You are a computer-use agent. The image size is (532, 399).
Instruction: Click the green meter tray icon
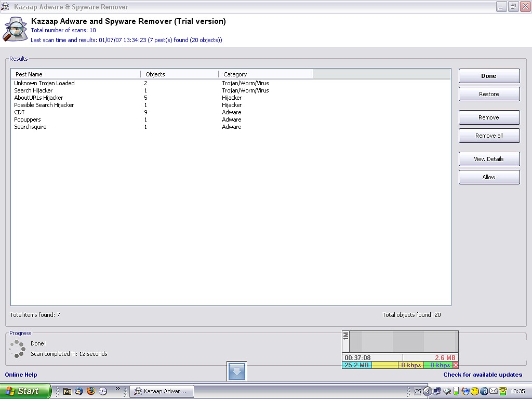point(456,391)
